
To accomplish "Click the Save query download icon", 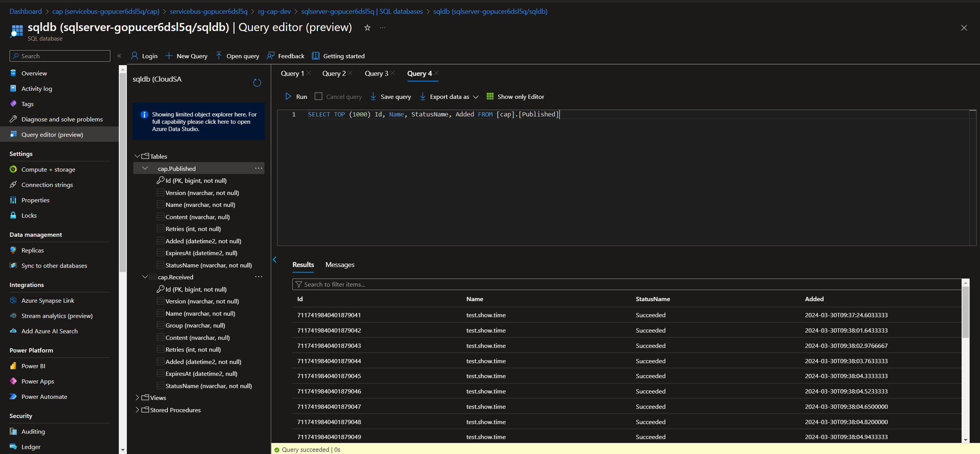I will [373, 97].
